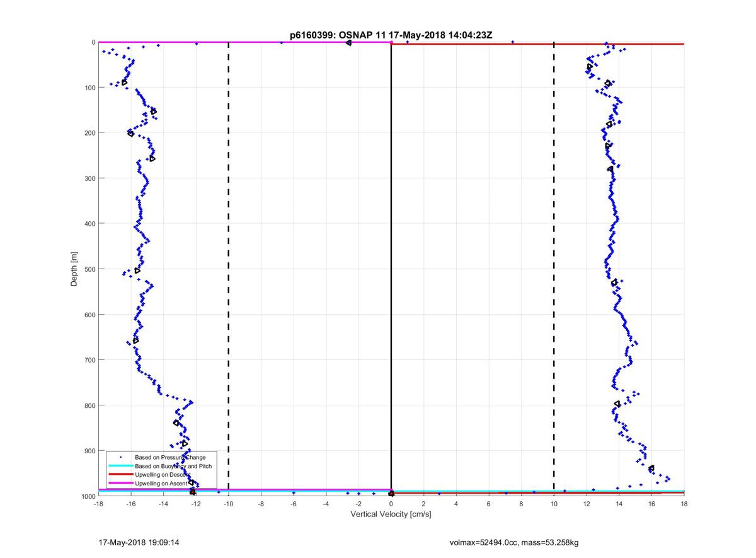Click x-axis tick label -18

98,504
